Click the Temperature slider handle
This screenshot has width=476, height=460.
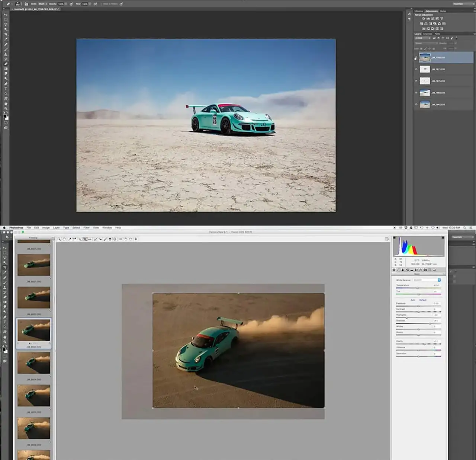point(417,288)
